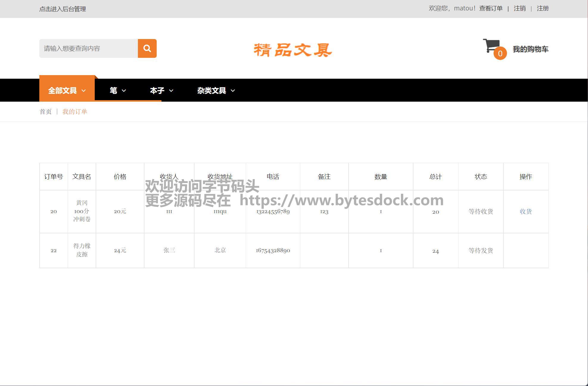Log out via the 注销 link
Image resolution: width=588 pixels, height=386 pixels.
[519, 8]
